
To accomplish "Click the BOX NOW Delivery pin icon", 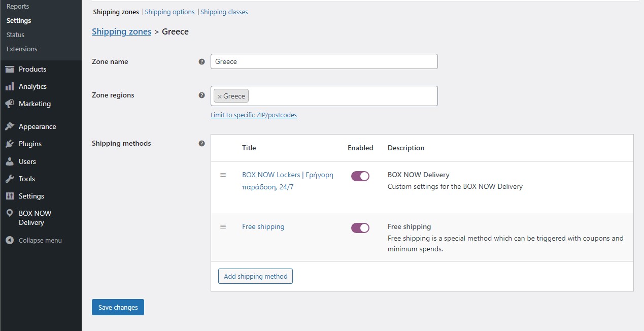I will point(10,214).
